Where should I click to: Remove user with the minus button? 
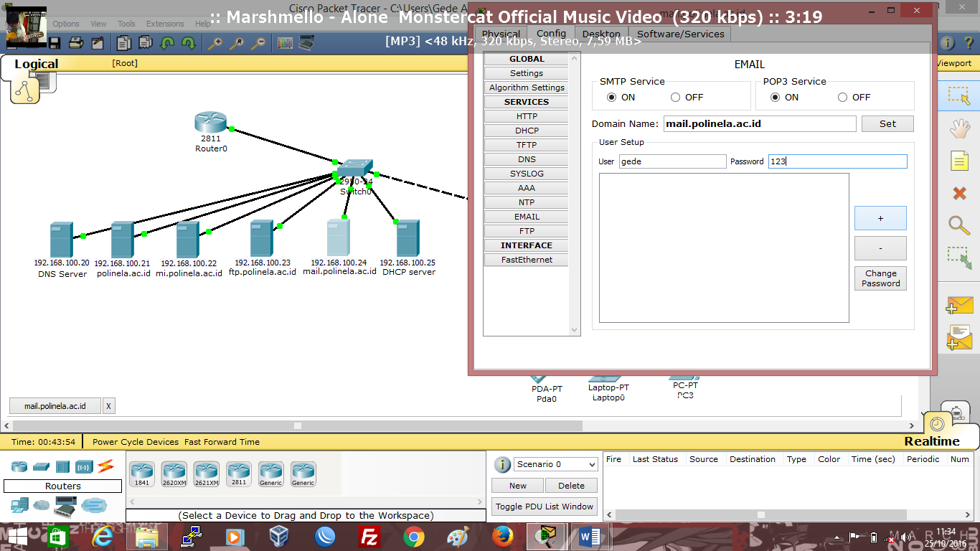coord(880,248)
